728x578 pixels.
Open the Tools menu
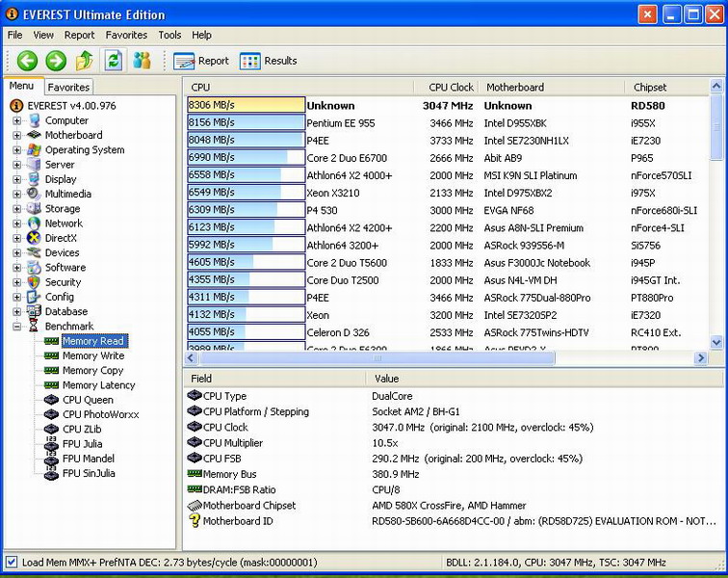coord(169,35)
